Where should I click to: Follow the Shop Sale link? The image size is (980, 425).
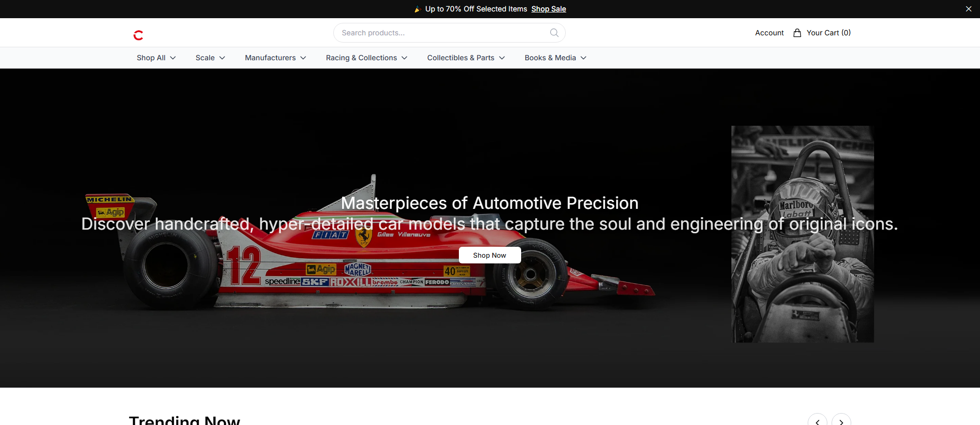[x=549, y=9]
